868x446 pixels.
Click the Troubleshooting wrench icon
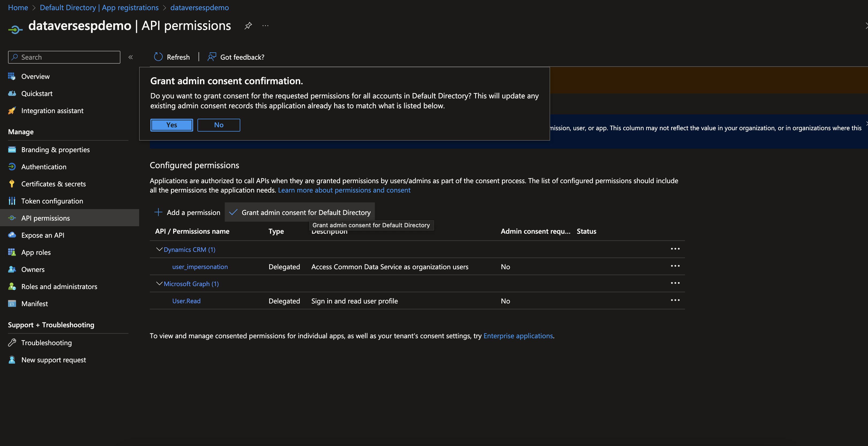point(12,343)
